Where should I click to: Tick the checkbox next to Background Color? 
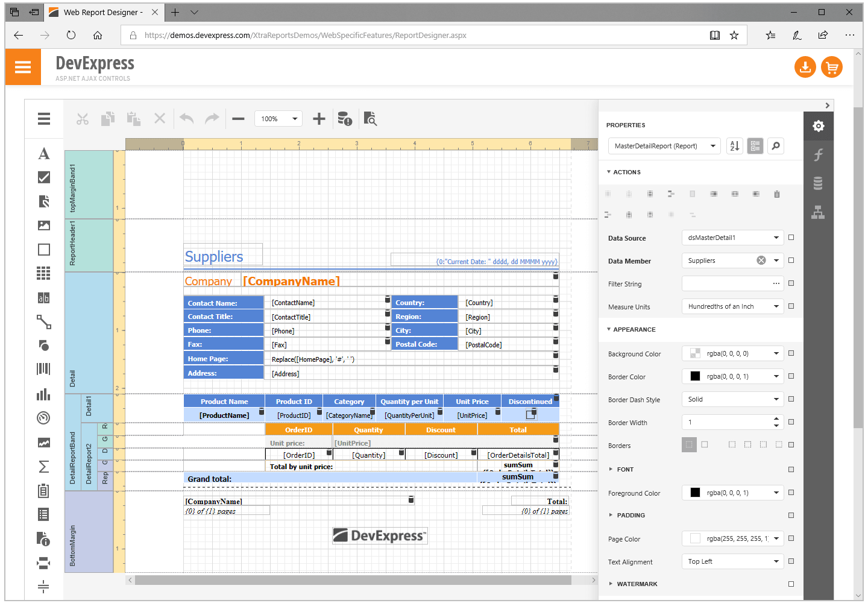791,353
